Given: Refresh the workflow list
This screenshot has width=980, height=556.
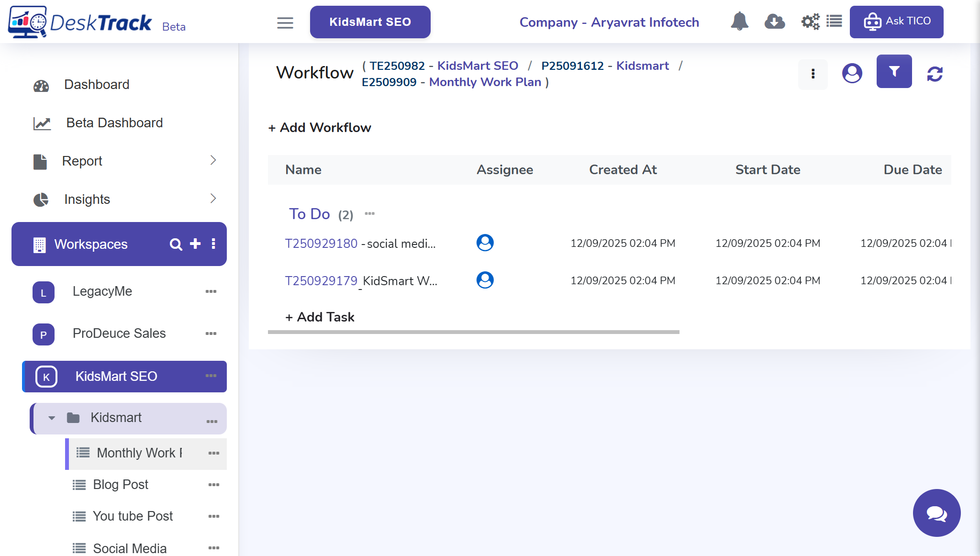Looking at the screenshot, I should click(x=935, y=74).
